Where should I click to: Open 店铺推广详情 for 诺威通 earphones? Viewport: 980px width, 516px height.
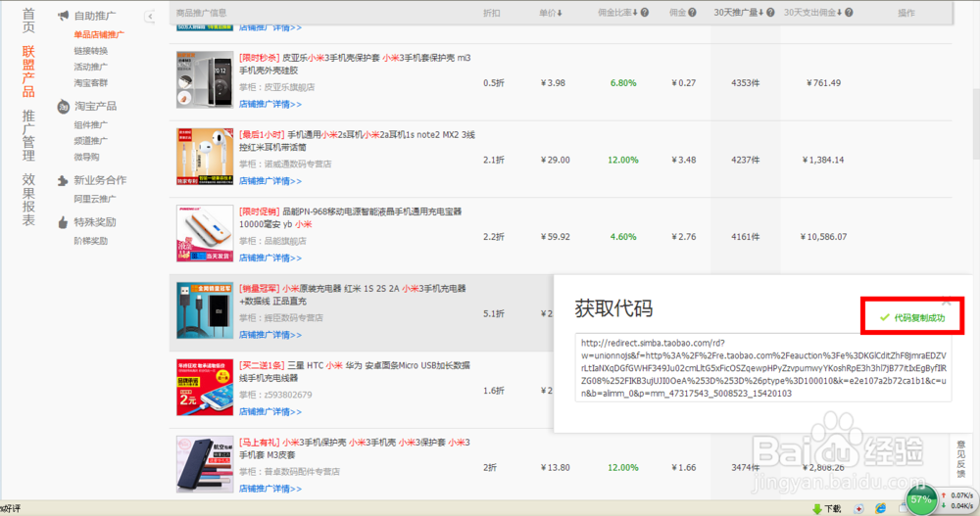[270, 181]
